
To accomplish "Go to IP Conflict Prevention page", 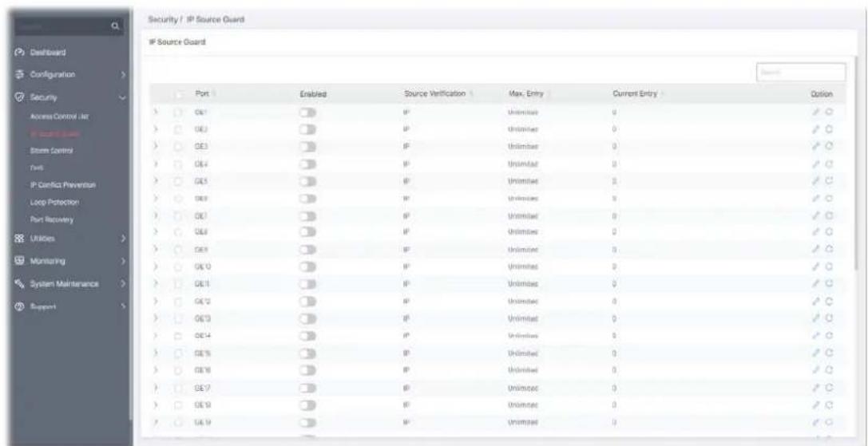I will click(x=62, y=185).
